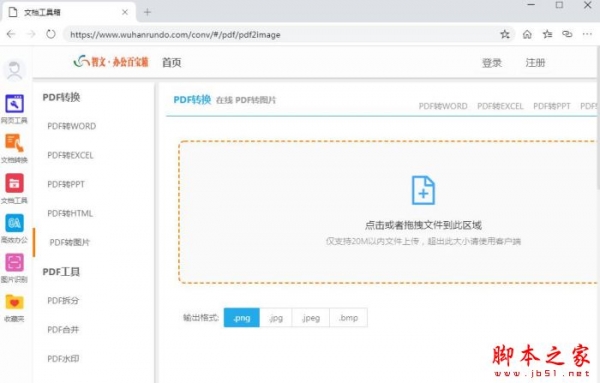Choose .bmp output format
Image resolution: width=600 pixels, height=383 pixels.
click(348, 318)
